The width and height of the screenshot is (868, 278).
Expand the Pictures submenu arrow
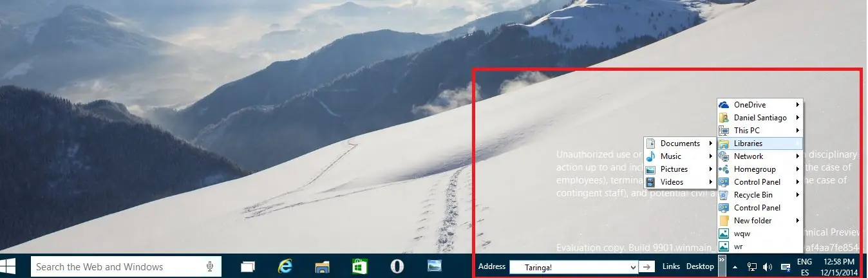coord(711,169)
